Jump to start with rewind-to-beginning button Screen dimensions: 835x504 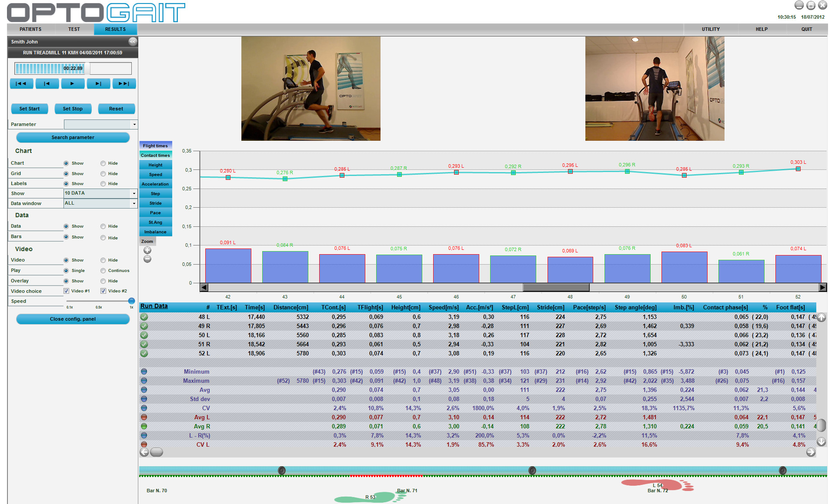[21, 83]
